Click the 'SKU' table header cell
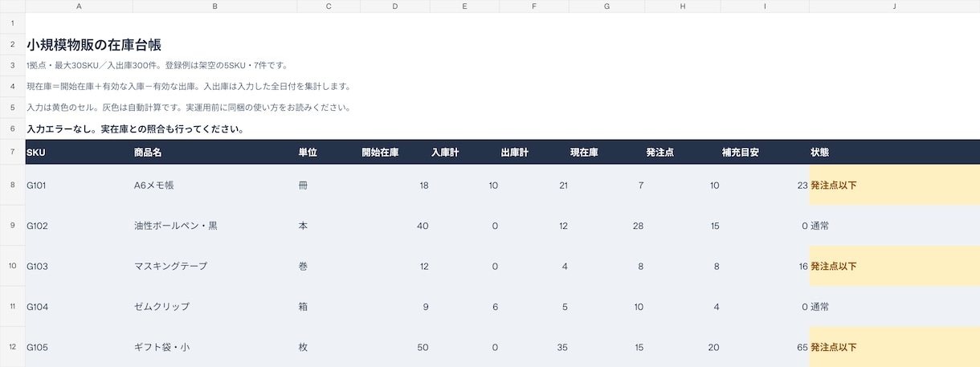The image size is (980, 367). click(x=79, y=152)
